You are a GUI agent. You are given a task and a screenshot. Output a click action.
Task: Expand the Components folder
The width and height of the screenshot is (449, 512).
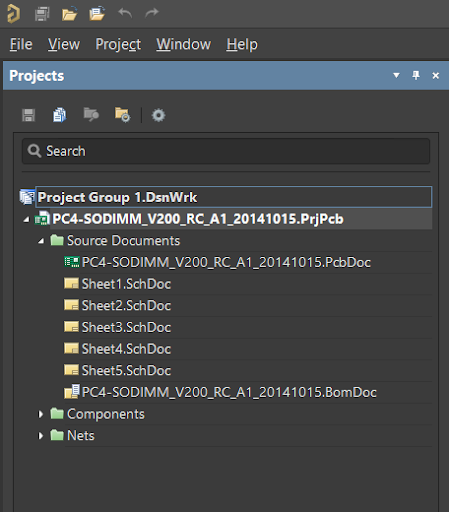[x=41, y=414]
